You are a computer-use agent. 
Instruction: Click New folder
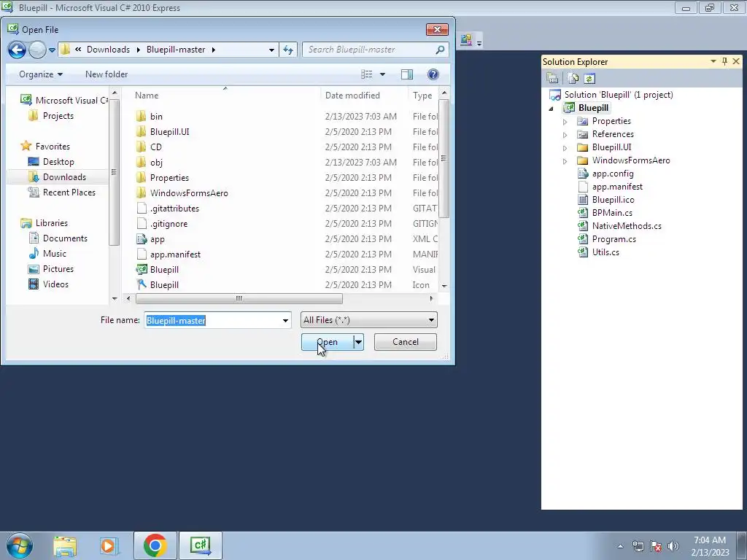[107, 74]
